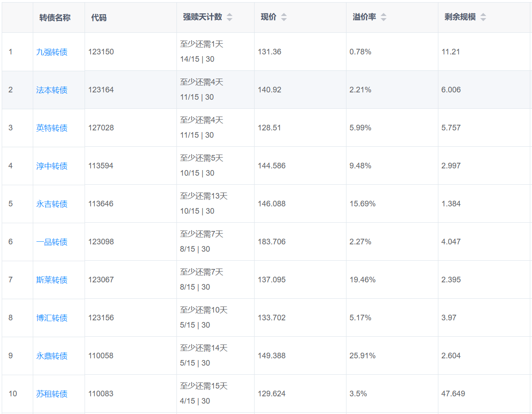Click the 溢价率 sort arrows icon
Screen dimensions: 532x414
click(384, 17)
